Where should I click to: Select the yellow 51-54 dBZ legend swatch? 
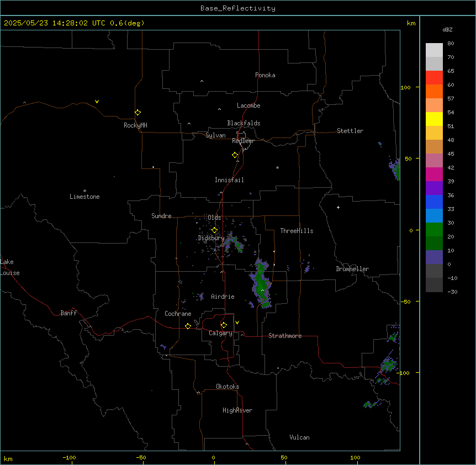click(434, 119)
